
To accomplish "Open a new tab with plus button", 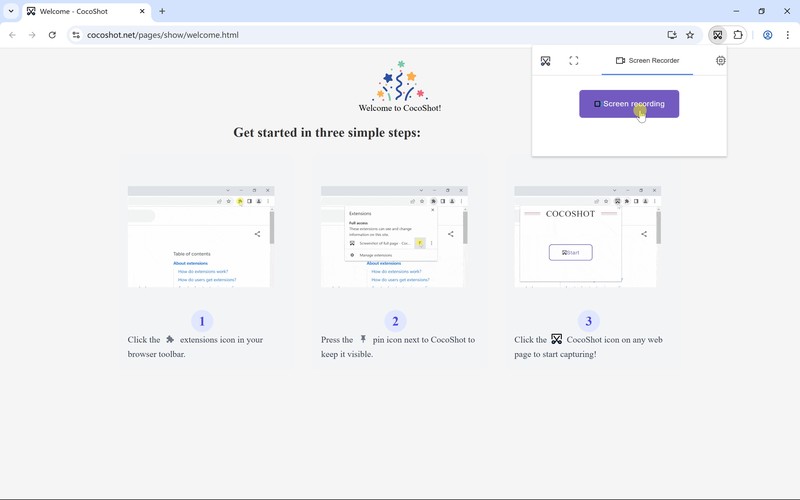I will (162, 11).
